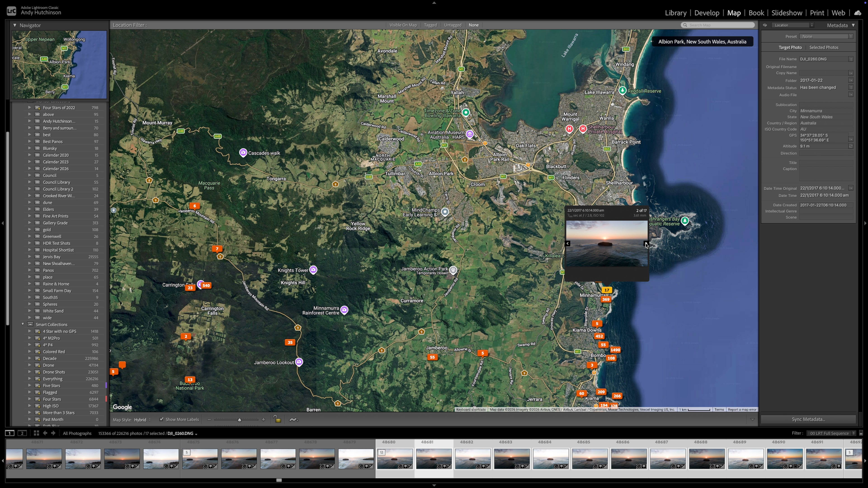Click the Sync Metadata button
Viewport: 868px width, 488px height.
[x=808, y=419]
